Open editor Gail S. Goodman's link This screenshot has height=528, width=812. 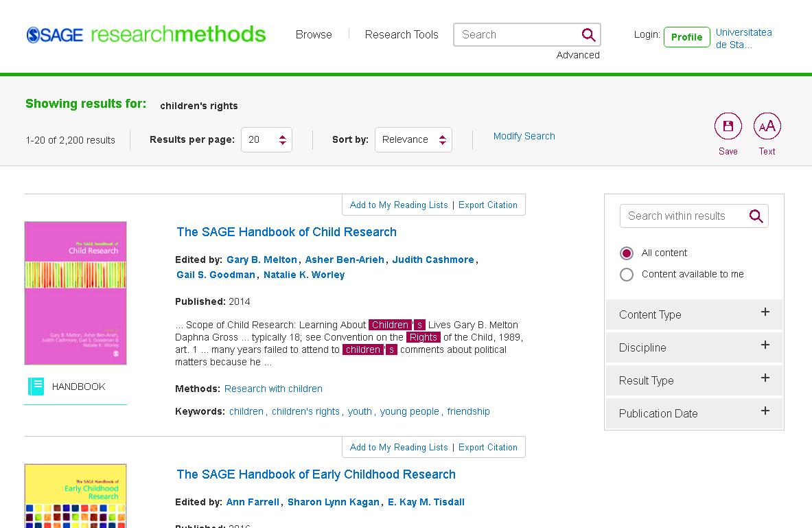click(216, 275)
